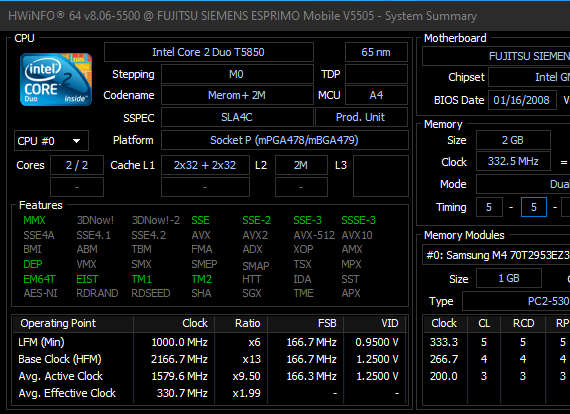Click the HTT feature flag
This screenshot has height=414, width=570.
(x=252, y=279)
